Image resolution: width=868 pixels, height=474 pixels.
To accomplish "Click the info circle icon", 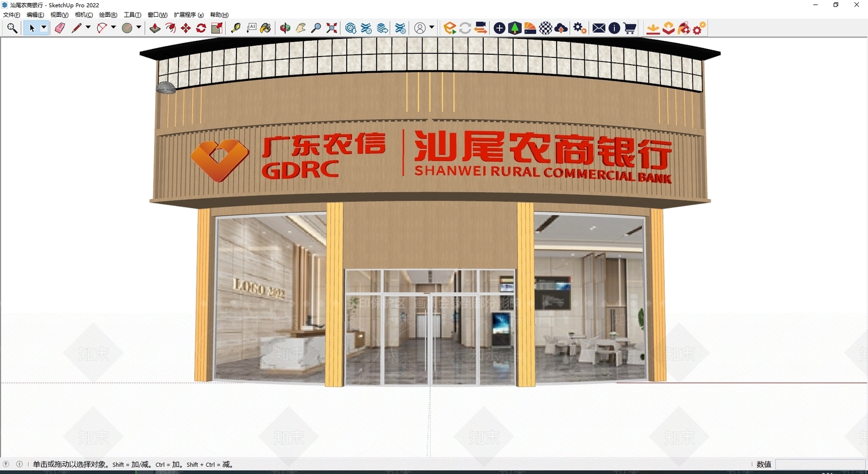I will click(614, 28).
